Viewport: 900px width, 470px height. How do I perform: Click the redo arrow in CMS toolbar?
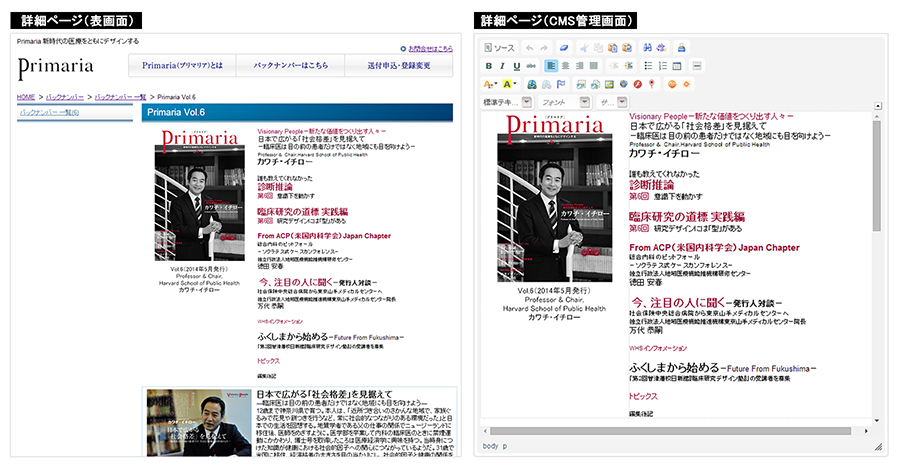[x=544, y=48]
